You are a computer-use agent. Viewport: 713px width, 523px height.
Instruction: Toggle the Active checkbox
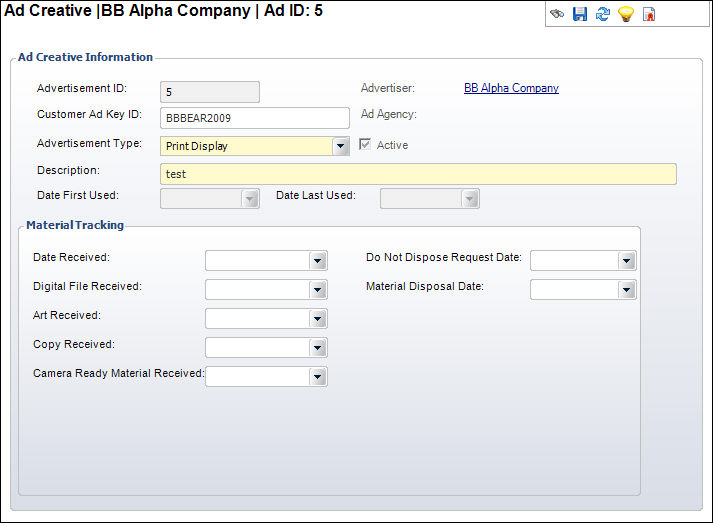tap(365, 145)
